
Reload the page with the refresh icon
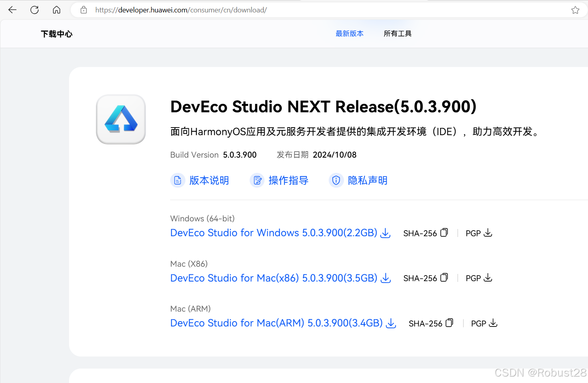click(x=35, y=10)
